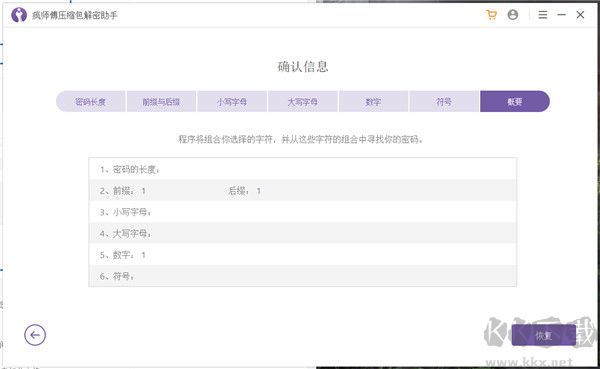
Task: Click the 确认信息 heading
Action: point(303,67)
